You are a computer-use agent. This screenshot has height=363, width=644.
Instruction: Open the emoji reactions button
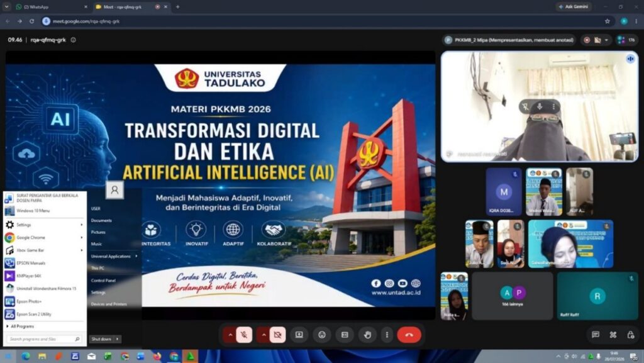coord(322,335)
